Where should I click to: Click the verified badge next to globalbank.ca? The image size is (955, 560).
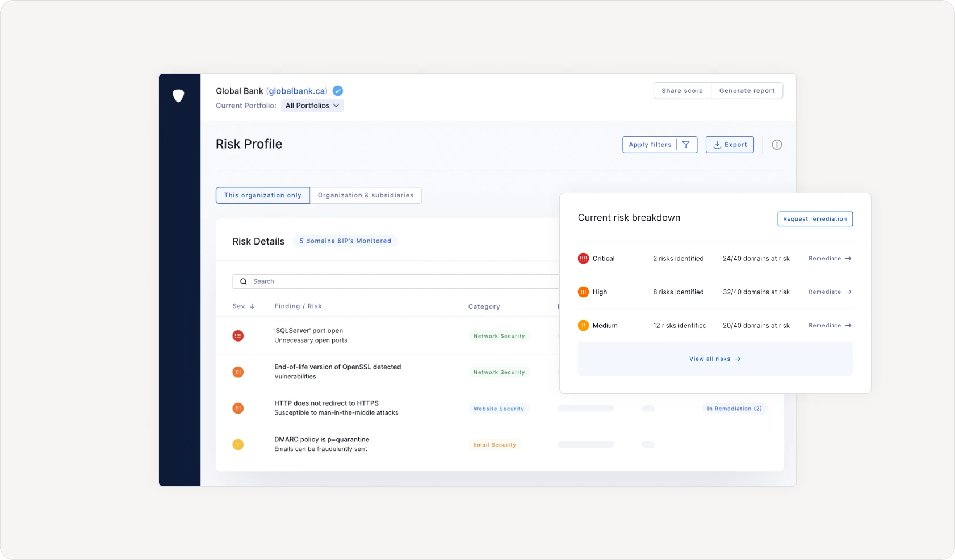(338, 91)
